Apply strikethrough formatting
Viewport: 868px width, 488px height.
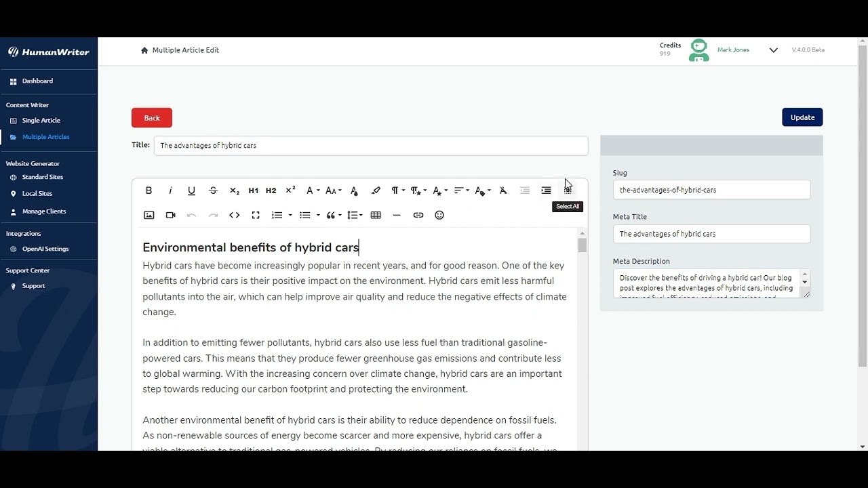pyautogui.click(x=213, y=190)
